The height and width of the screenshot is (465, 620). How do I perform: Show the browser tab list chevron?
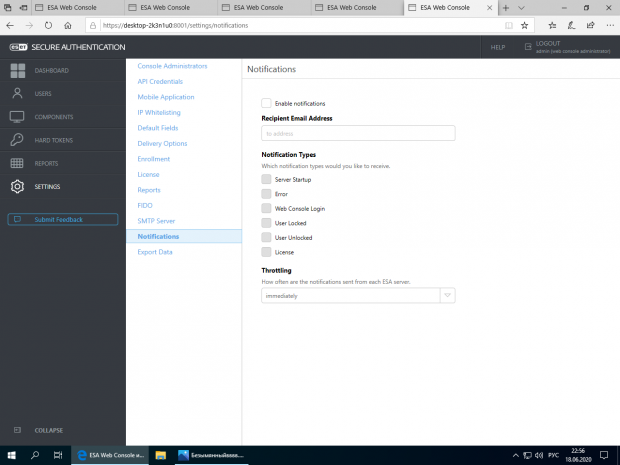521,8
